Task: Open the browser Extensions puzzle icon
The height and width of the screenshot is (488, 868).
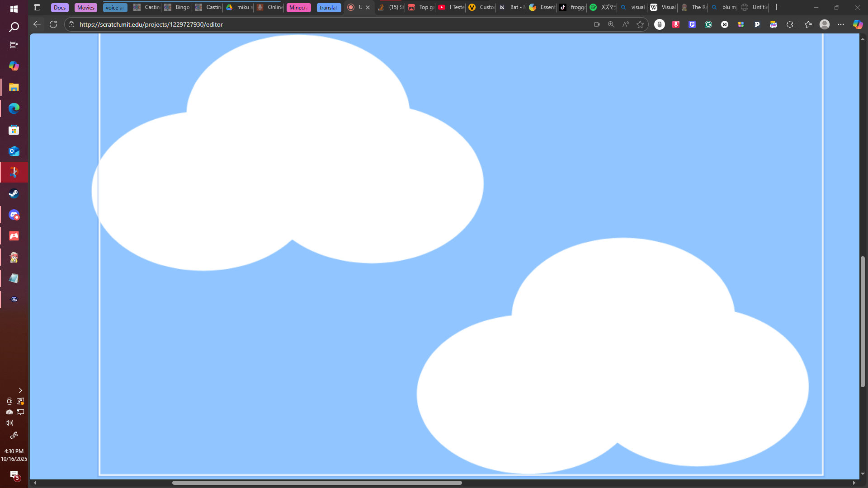Action: point(790,24)
